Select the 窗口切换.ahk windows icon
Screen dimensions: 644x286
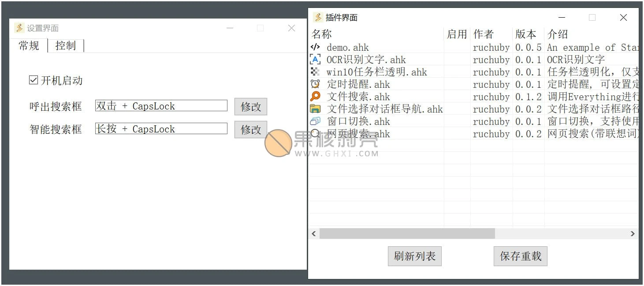(x=315, y=121)
